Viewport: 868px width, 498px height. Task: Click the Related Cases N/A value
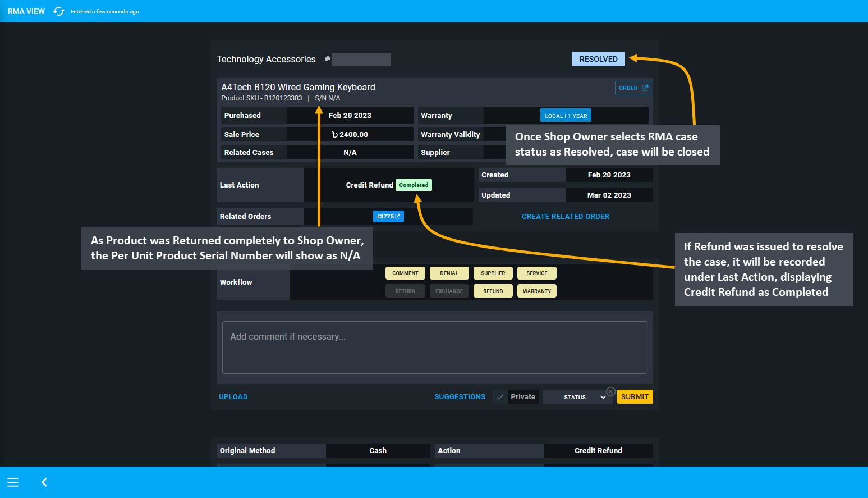[350, 153]
